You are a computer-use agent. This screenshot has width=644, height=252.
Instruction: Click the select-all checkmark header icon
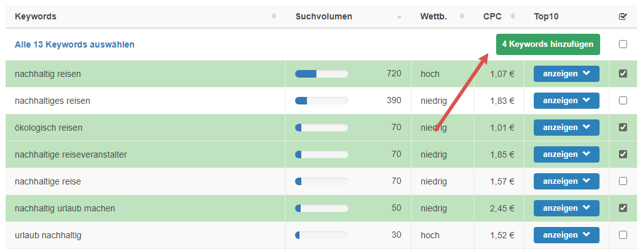coord(622,17)
